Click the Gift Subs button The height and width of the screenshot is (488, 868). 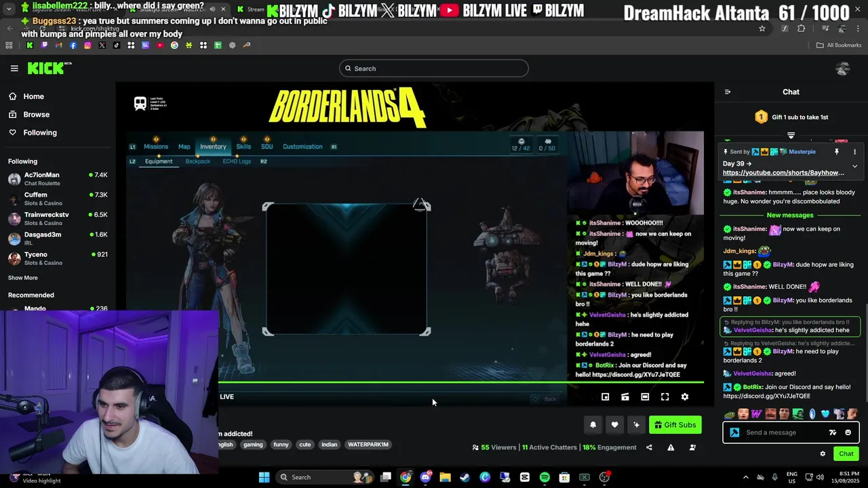pos(675,425)
